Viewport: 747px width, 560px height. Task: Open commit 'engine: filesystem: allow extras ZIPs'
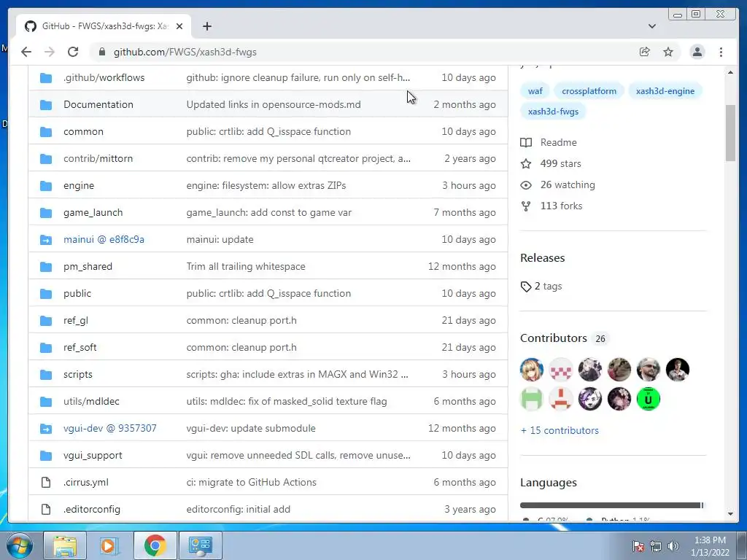coord(266,186)
